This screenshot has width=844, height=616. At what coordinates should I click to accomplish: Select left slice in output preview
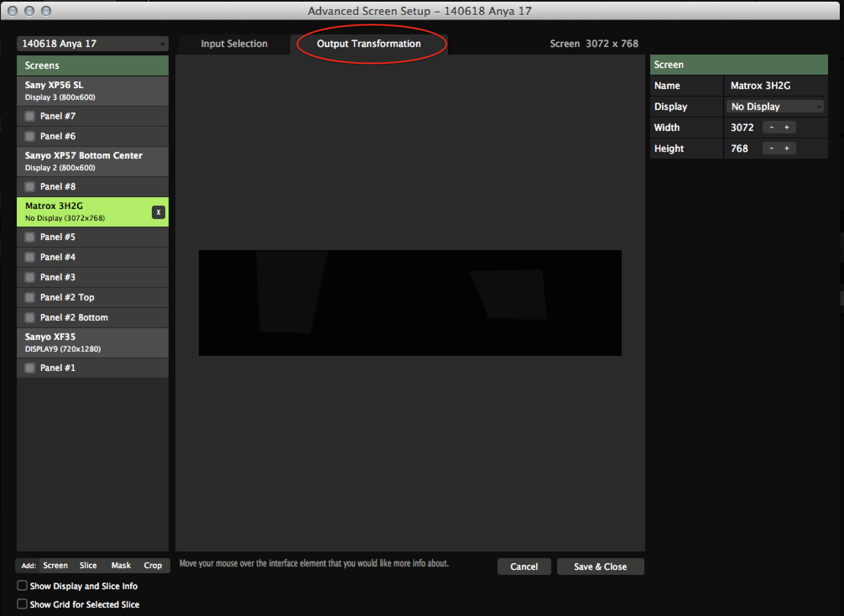[x=289, y=292]
